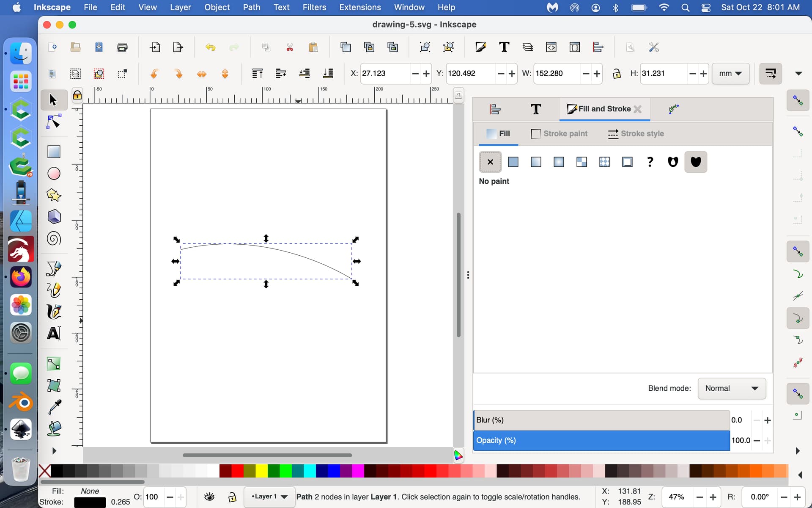Select the Rectangle tool
812x508 pixels.
(x=54, y=152)
